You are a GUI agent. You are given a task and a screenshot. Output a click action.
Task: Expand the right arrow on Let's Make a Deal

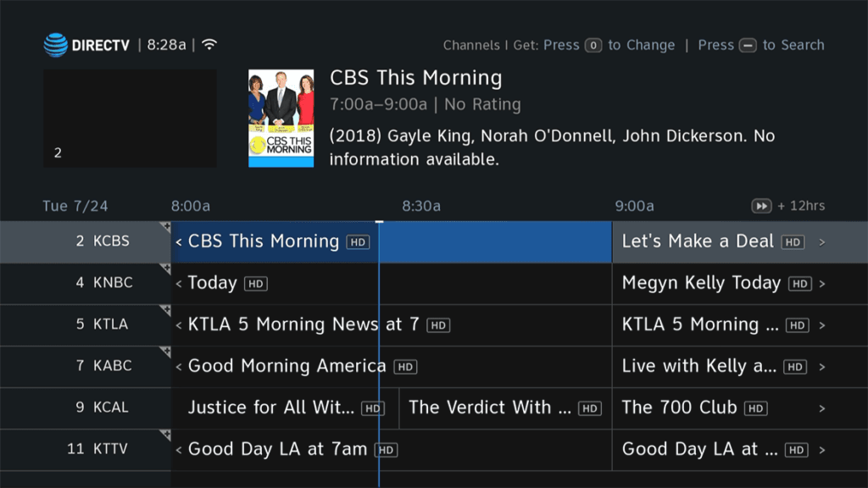click(x=821, y=242)
